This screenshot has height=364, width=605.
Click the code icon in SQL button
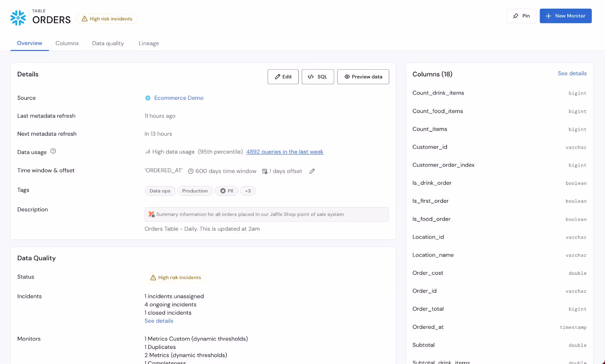tap(311, 77)
